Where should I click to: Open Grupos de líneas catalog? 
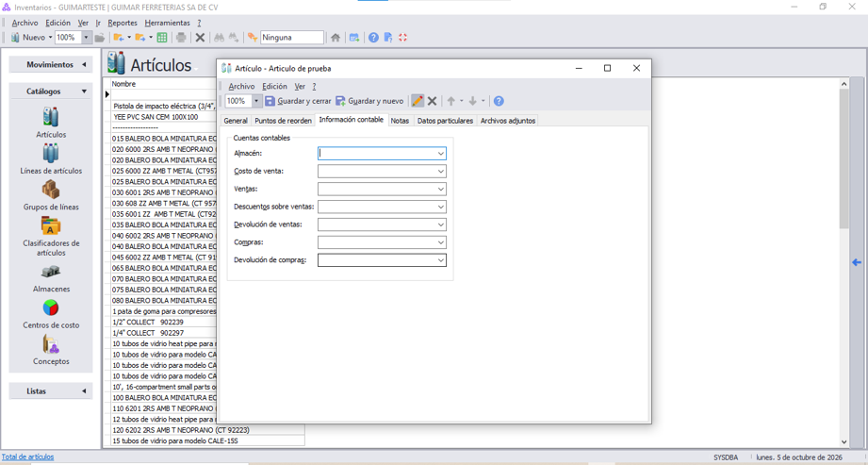pos(51,195)
